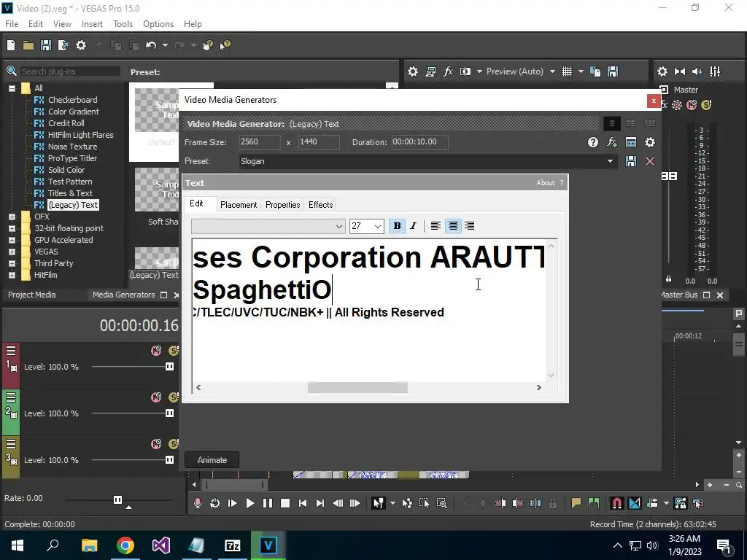
Task: Click the Animate button
Action: (x=212, y=460)
